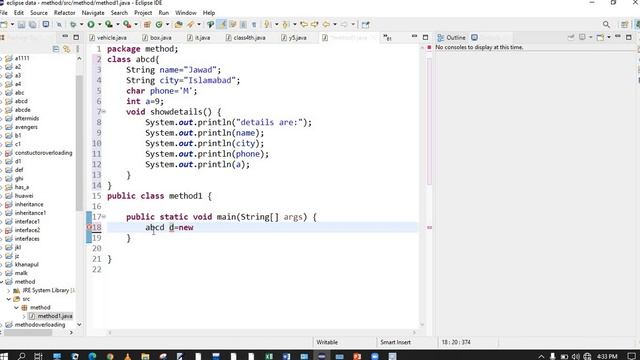Click the Save disk icon in toolbar
The width and height of the screenshot is (640, 360).
point(21,24)
